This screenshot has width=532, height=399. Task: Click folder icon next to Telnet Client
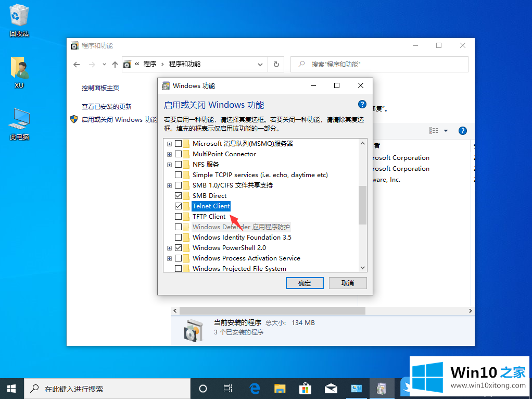pyautogui.click(x=186, y=206)
